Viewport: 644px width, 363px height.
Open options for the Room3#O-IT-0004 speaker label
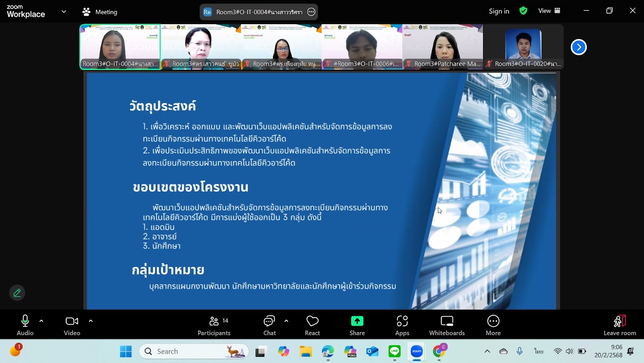311,12
